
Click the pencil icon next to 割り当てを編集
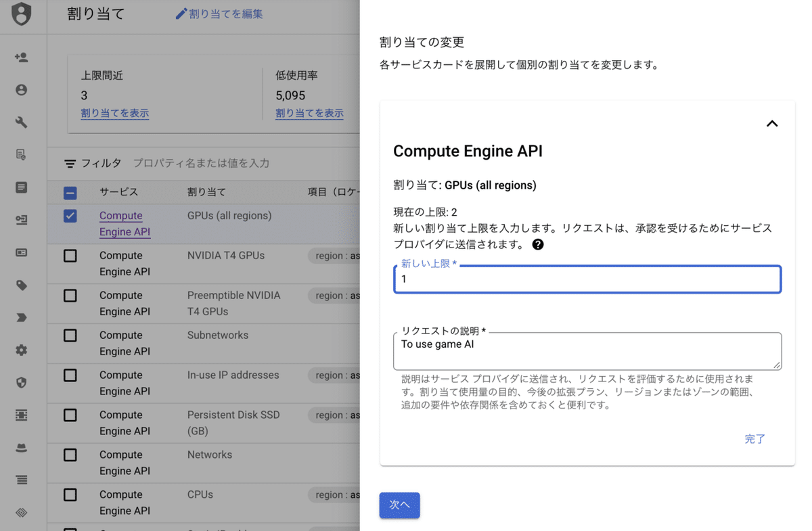tap(180, 14)
